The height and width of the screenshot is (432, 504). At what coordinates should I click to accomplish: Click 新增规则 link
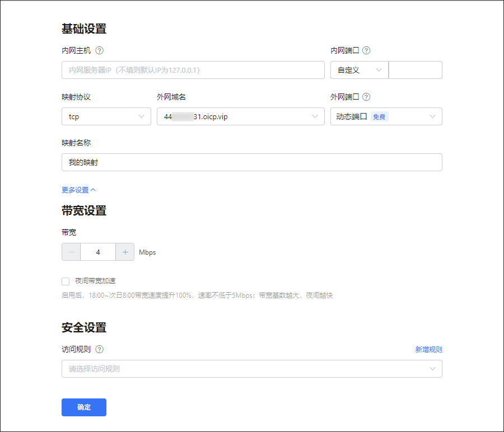(x=428, y=349)
